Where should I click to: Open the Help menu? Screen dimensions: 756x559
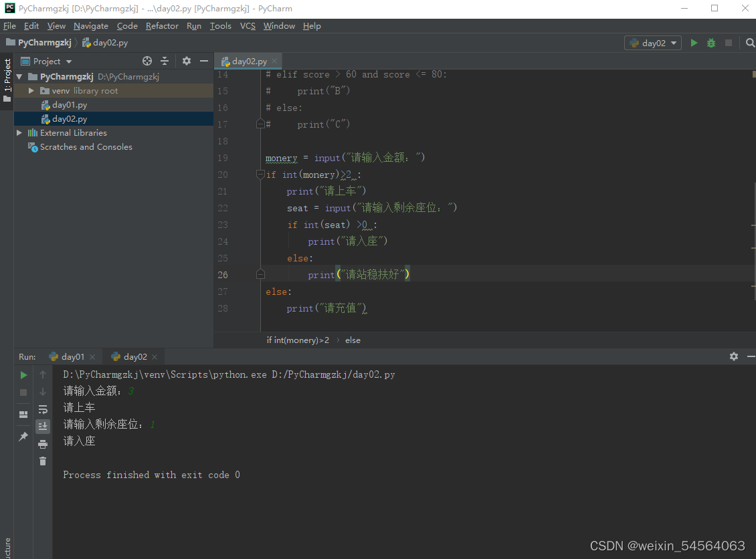[312, 26]
